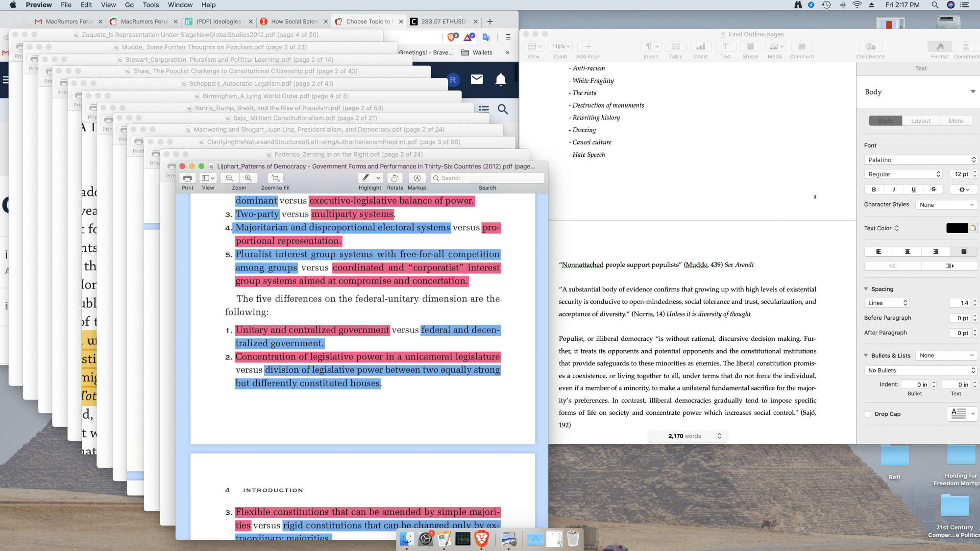Add a Comment in Pages
The width and height of the screenshot is (980, 551).
(802, 47)
